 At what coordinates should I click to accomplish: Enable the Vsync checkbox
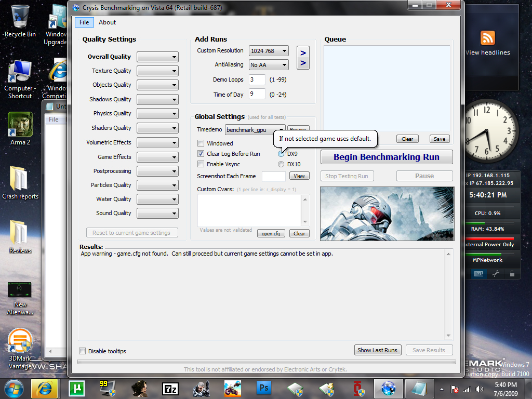[x=201, y=164]
